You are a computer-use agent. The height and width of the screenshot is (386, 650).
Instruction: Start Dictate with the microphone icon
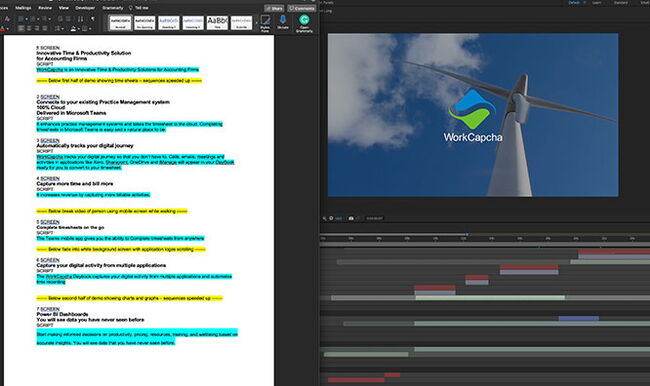(283, 22)
